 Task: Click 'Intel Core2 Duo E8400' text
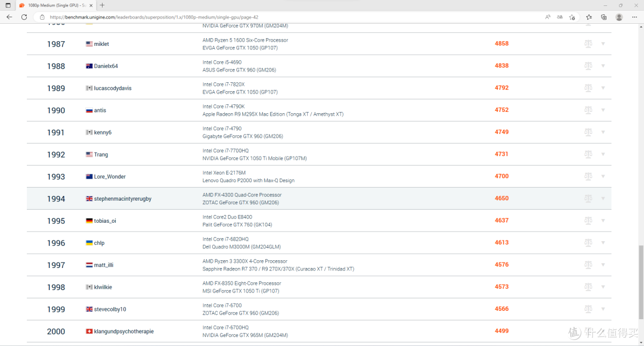pos(227,217)
